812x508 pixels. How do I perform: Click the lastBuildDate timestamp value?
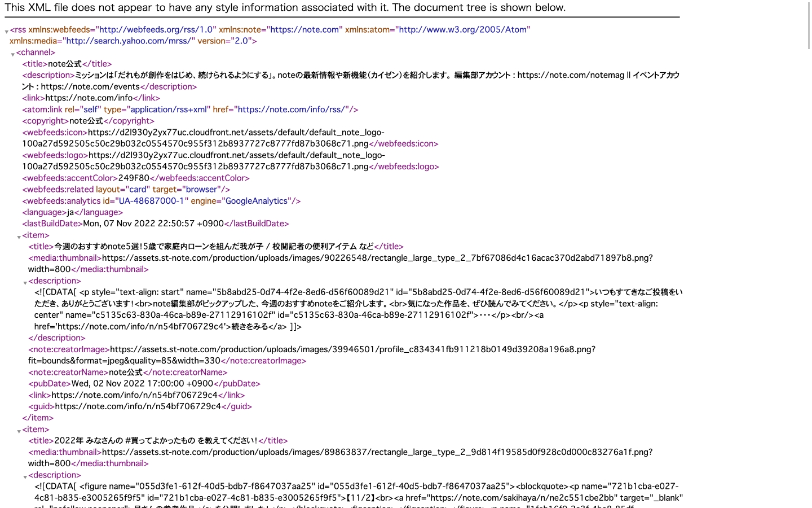pyautogui.click(x=153, y=224)
